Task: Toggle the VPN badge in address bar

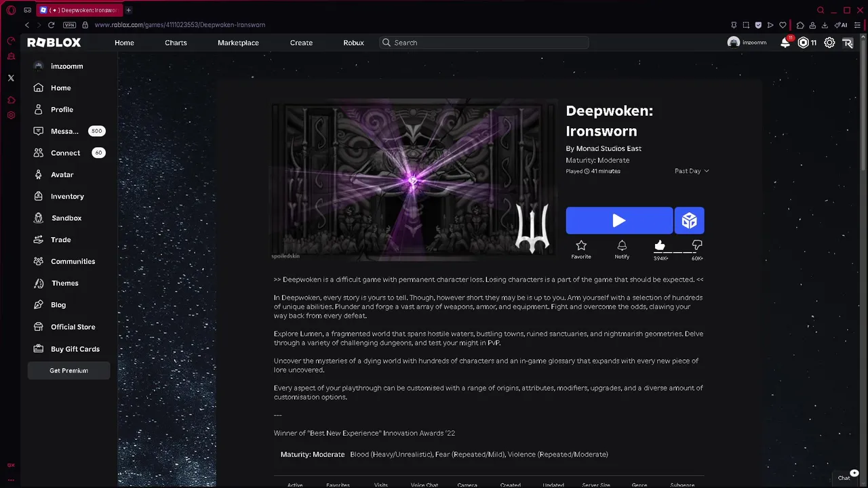Action: pos(69,25)
